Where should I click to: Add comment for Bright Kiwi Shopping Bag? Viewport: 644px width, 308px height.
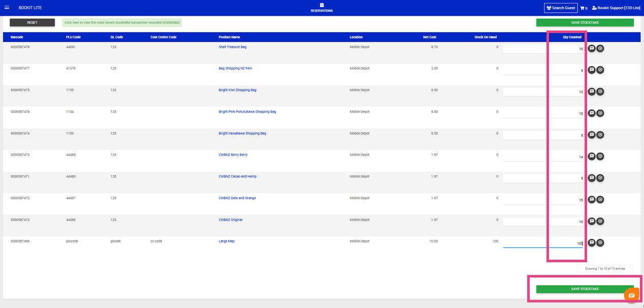[x=592, y=91]
